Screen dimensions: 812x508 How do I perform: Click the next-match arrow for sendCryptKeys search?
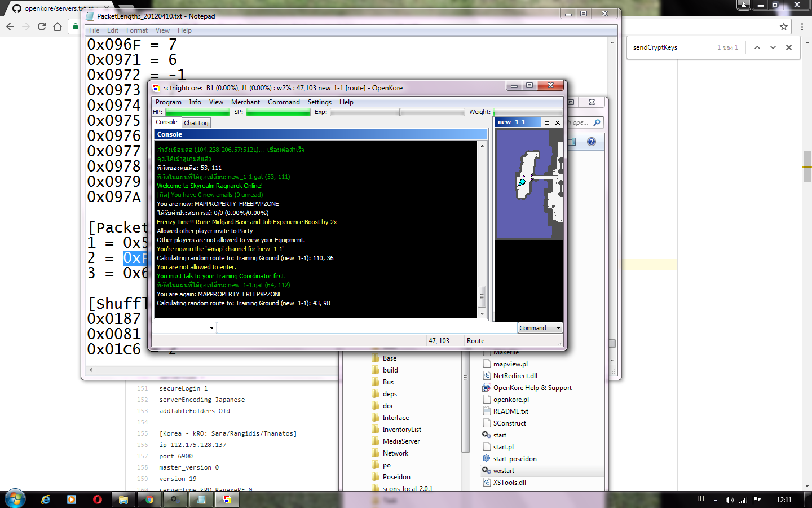point(773,47)
